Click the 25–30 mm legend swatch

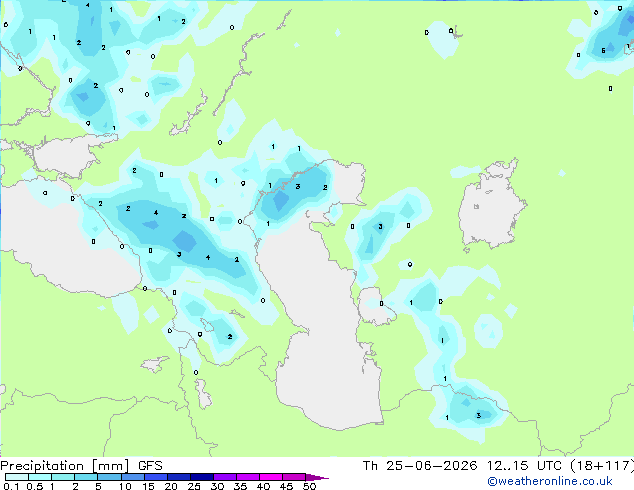coord(201,477)
